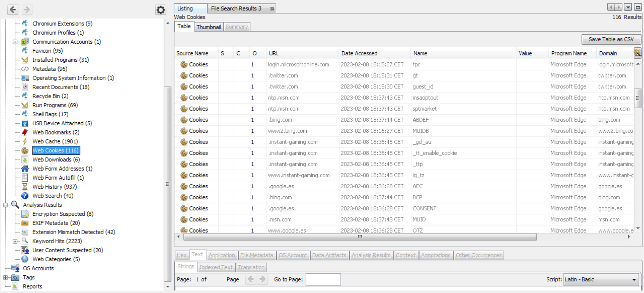The height and width of the screenshot is (293, 644).
Task: Click the back arrow navigation button
Action: (13, 10)
